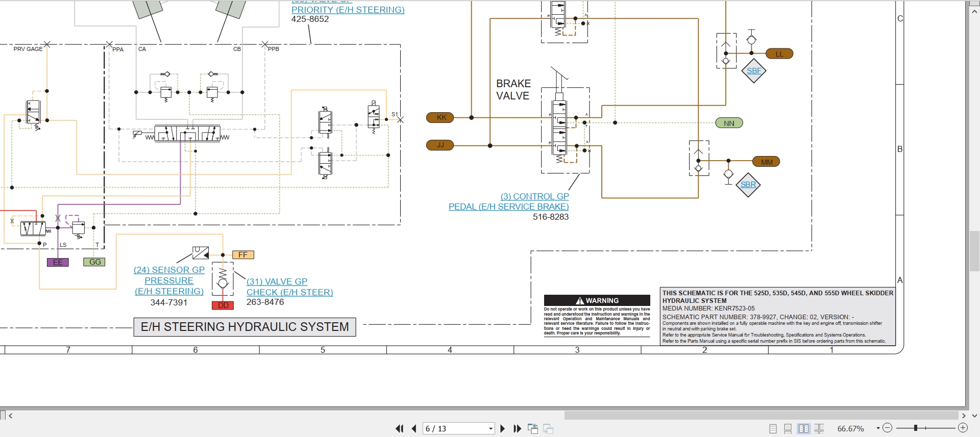Click the JJ line tag

440,145
